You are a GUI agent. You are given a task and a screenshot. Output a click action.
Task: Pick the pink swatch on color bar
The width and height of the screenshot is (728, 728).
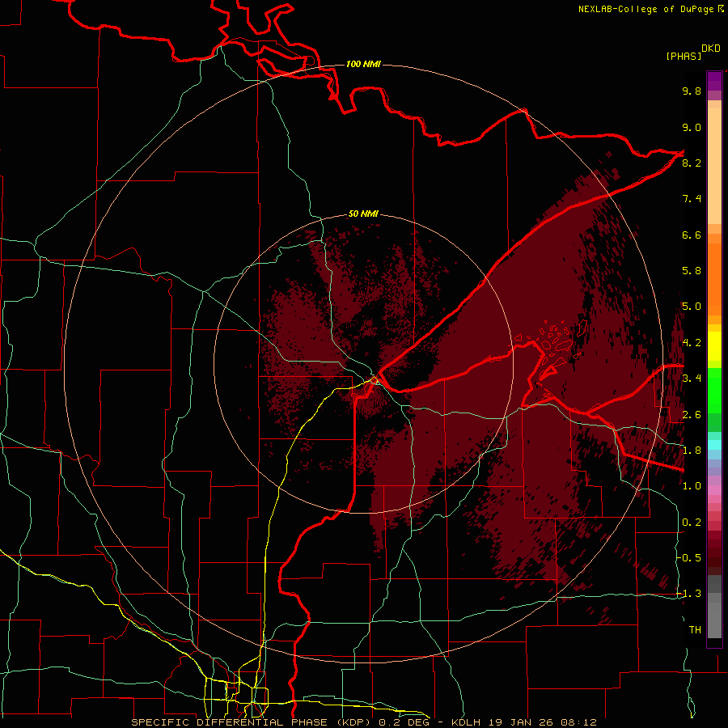point(714,490)
